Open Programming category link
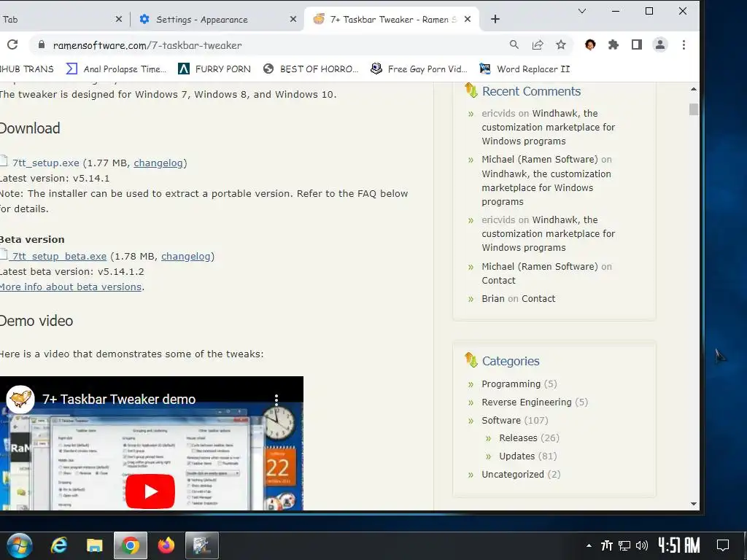Image resolution: width=747 pixels, height=560 pixels. 511,384
